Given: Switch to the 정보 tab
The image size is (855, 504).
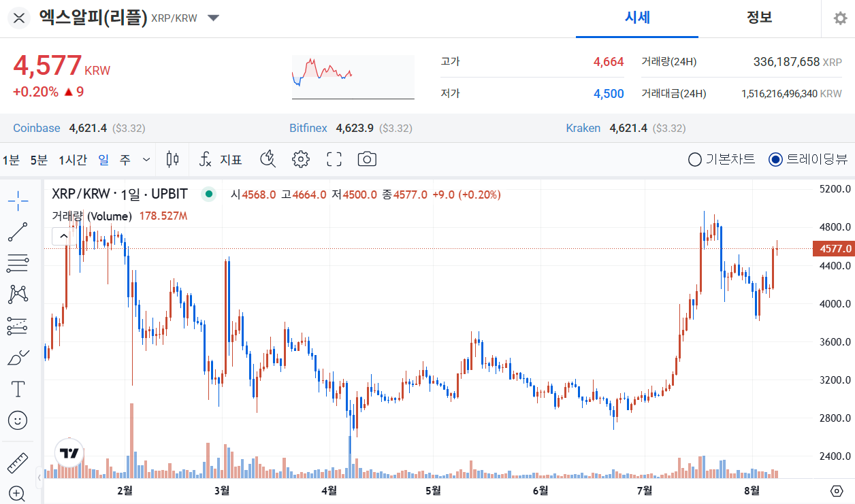Looking at the screenshot, I should coord(759,18).
